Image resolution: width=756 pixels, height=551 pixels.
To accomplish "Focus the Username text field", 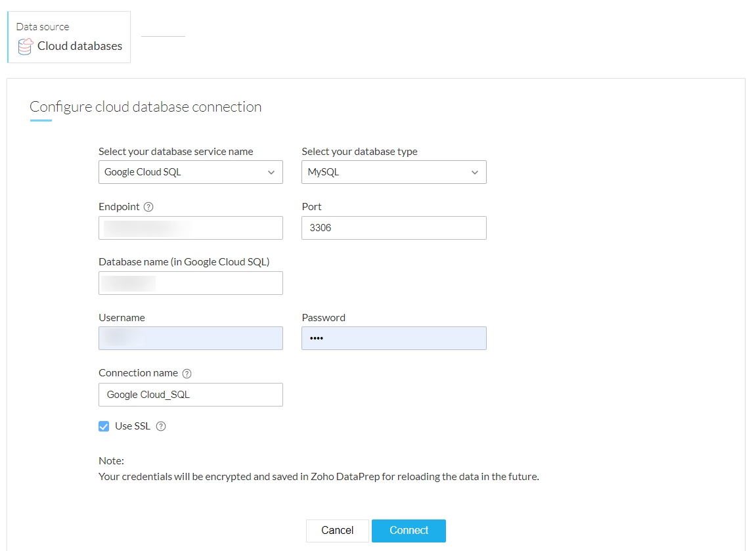I will (190, 338).
